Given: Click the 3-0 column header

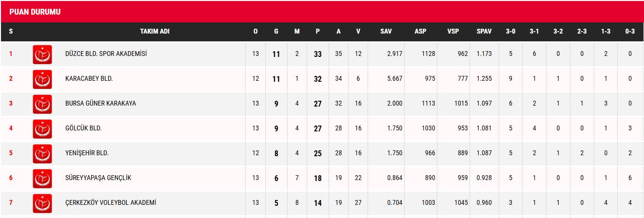Looking at the screenshot, I should click(x=510, y=31).
